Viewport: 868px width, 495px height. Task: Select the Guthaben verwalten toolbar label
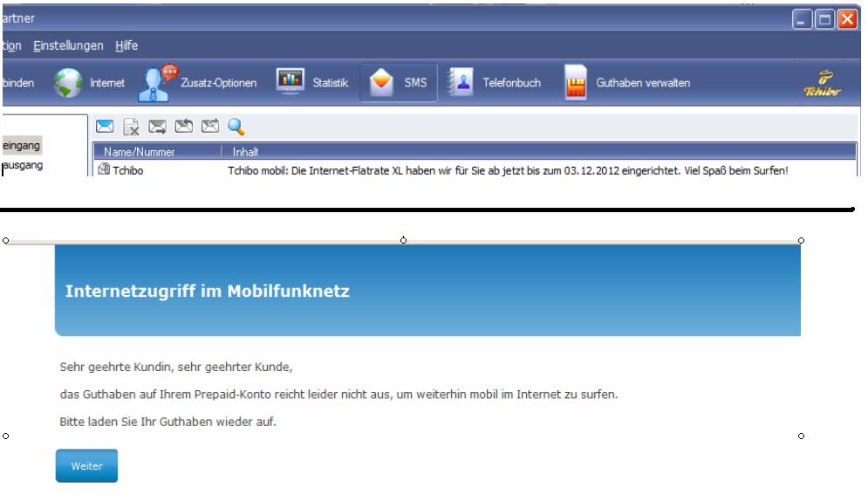pyautogui.click(x=643, y=82)
